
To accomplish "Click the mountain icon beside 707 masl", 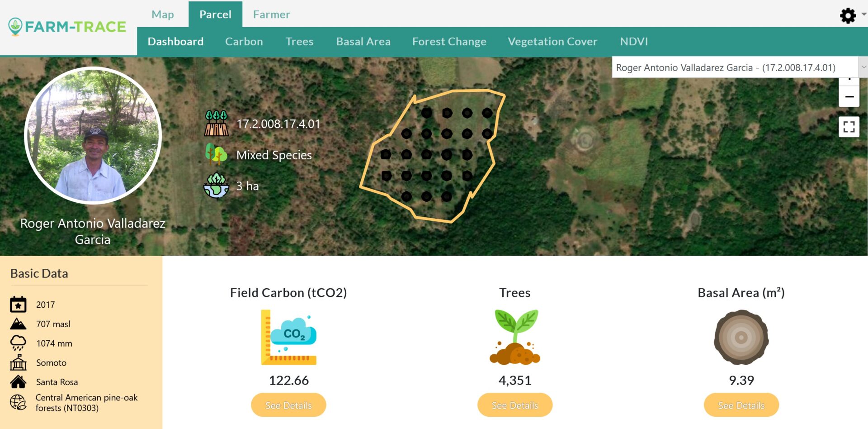I will coord(18,324).
